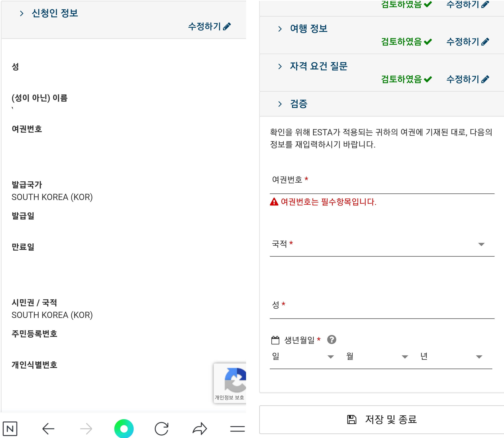Click 검토하였음 status in 여행 정보 row

click(406, 42)
